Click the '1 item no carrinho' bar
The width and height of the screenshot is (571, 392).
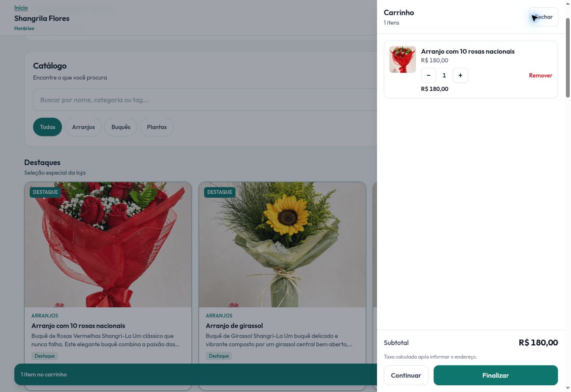[x=196, y=375]
